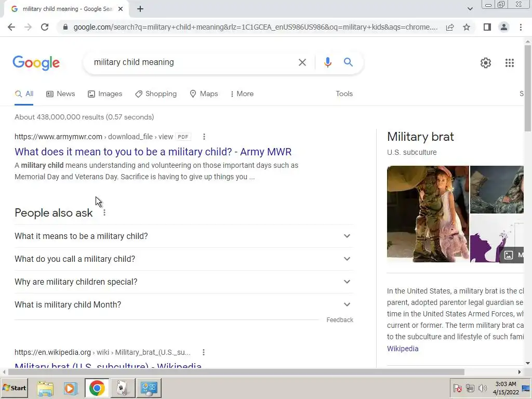Switch to the Images tab
Viewport: 532px width, 399px height.
[x=105, y=94]
